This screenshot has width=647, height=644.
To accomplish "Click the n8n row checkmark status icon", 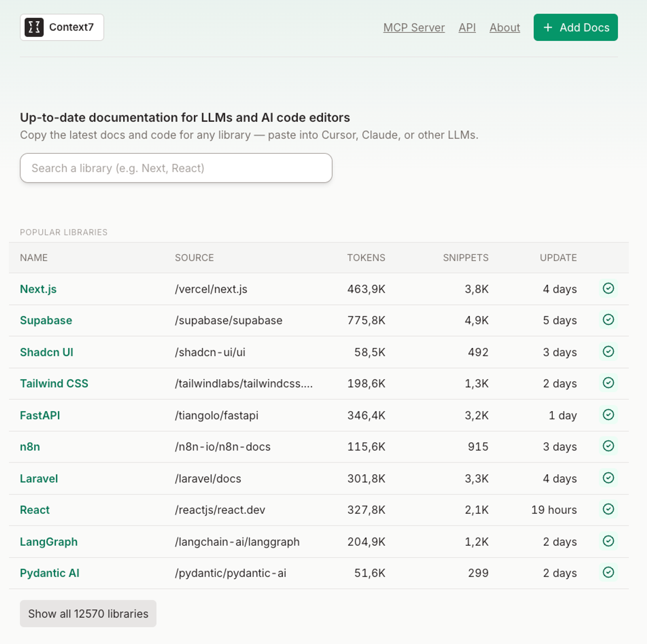I will click(608, 446).
